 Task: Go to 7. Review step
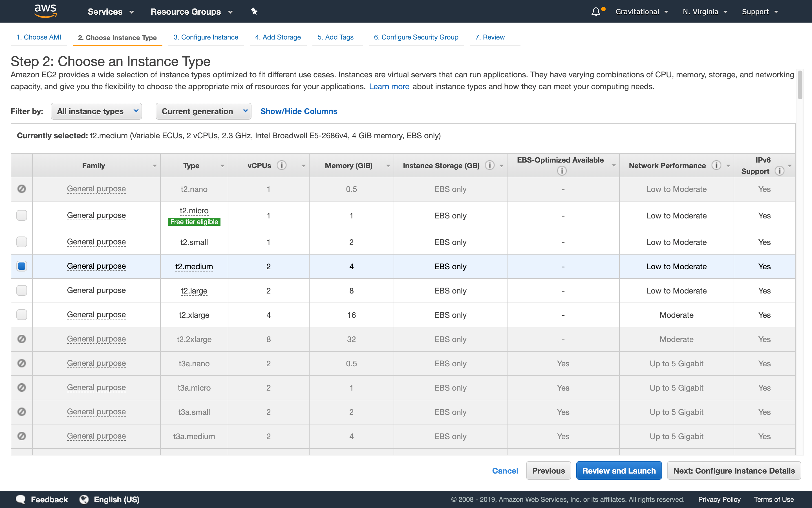click(x=490, y=37)
